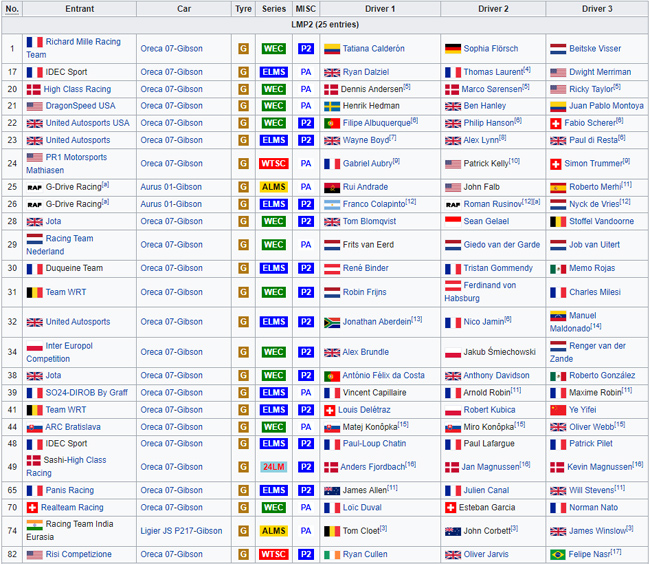Viewport: 650px width, 564px height.
Task: Open the SO24-DIROB By Graff link
Action: 87,393
